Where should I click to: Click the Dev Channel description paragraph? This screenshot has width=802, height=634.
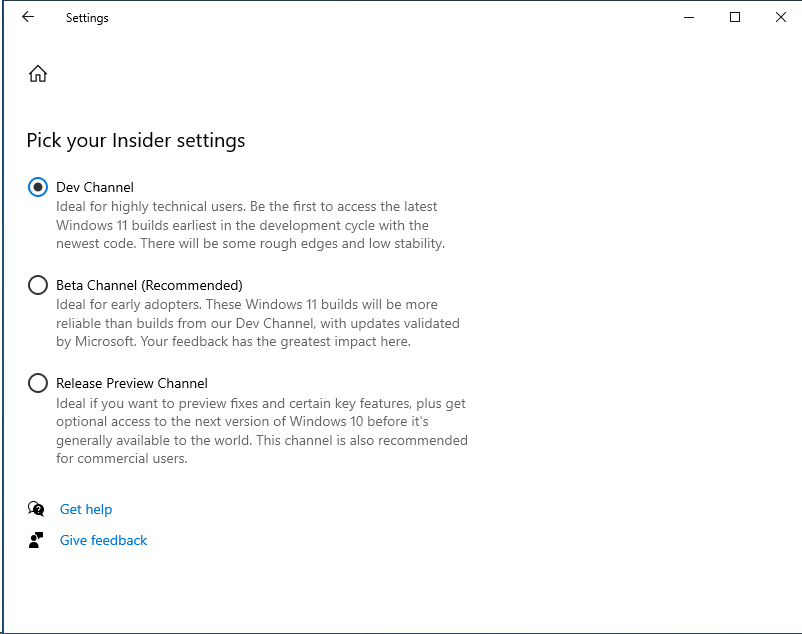coord(250,225)
